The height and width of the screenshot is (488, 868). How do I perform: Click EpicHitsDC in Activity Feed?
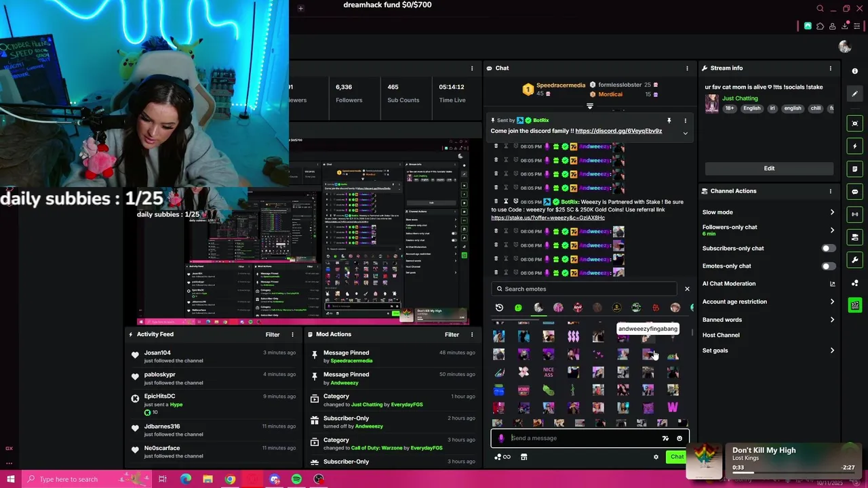coord(159,396)
